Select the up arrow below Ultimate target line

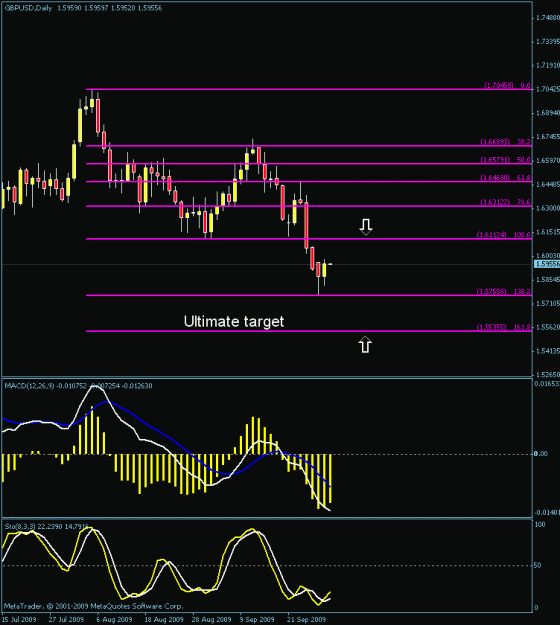[365, 345]
